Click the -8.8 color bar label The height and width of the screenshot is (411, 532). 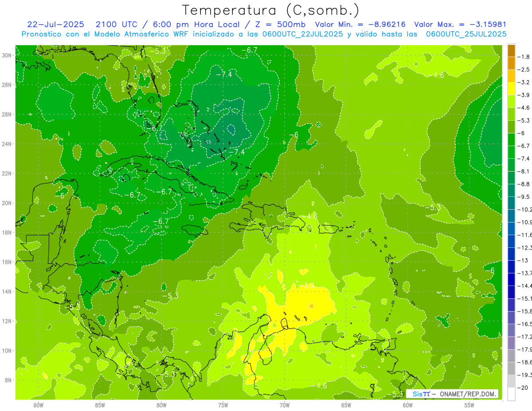coord(524,184)
